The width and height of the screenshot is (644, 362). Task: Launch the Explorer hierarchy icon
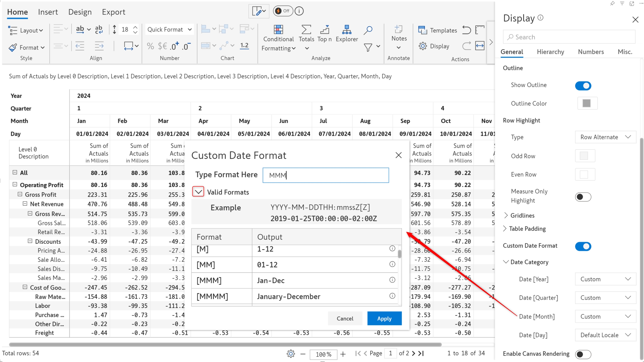coord(347,29)
